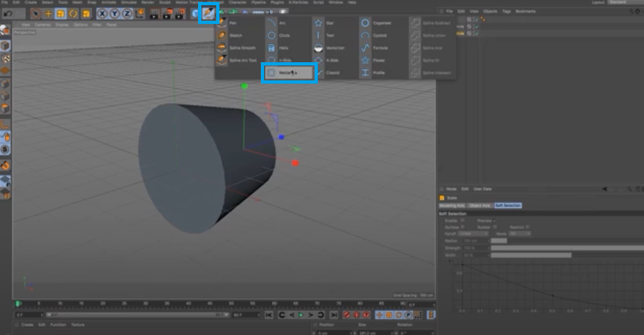Viewport: 644px width, 335px height.
Task: Jump to the end of the timeline
Action: tap(334, 315)
